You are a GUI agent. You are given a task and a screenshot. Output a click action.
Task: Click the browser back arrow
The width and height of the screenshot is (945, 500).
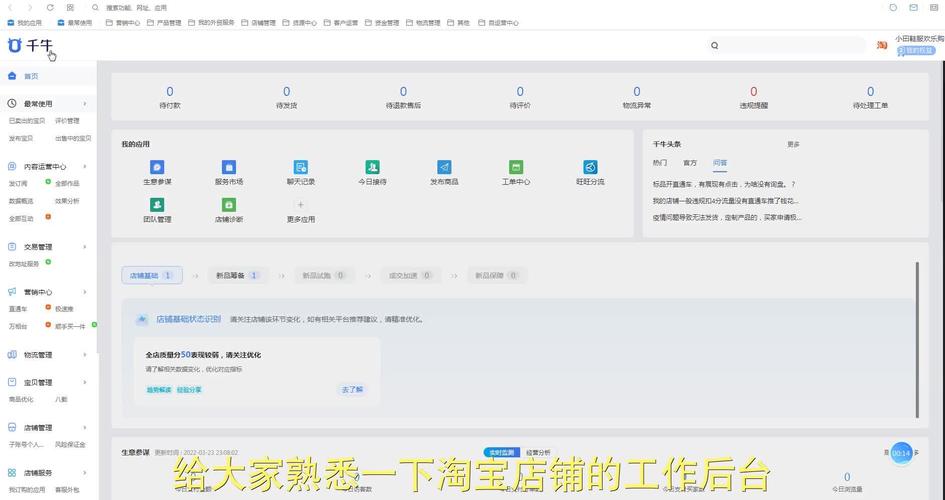pos(10,7)
